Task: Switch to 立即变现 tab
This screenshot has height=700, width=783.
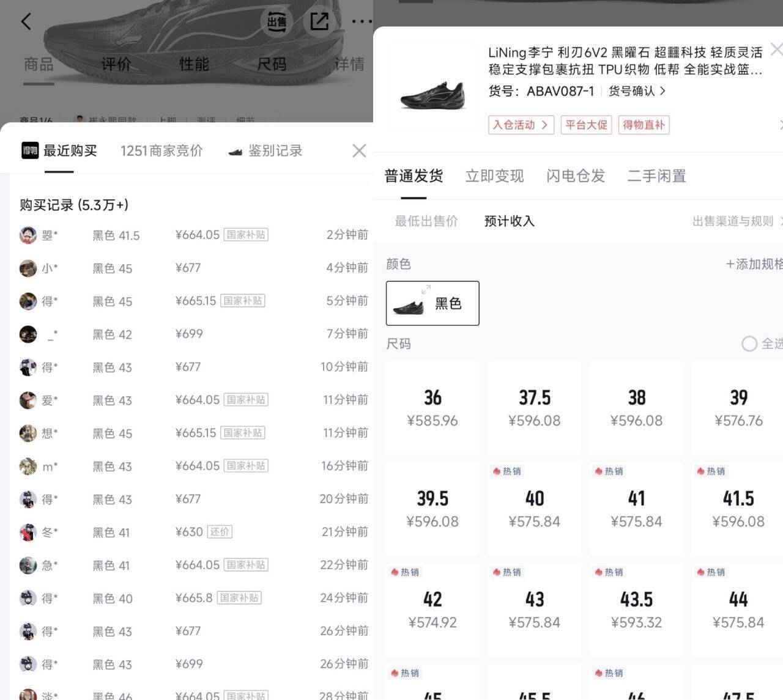Action: pyautogui.click(x=494, y=176)
